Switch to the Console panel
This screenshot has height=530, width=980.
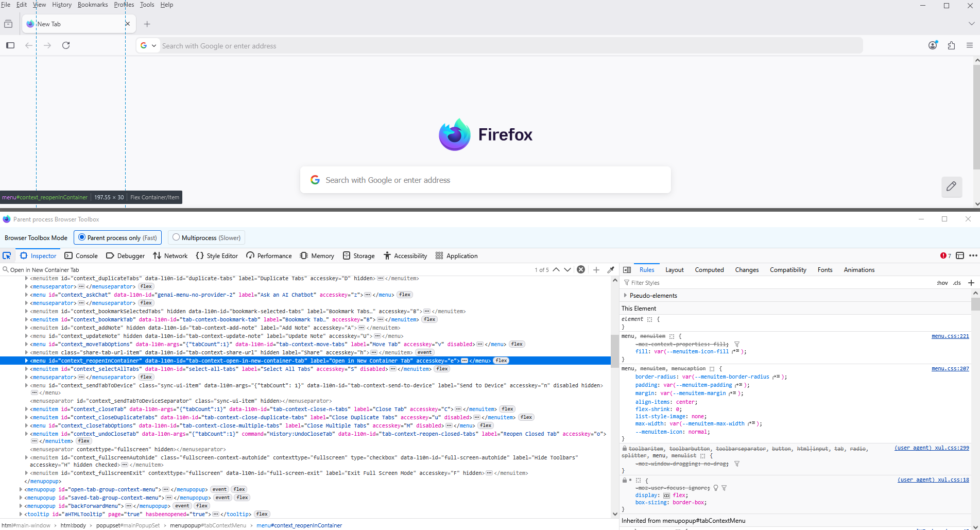pos(81,255)
